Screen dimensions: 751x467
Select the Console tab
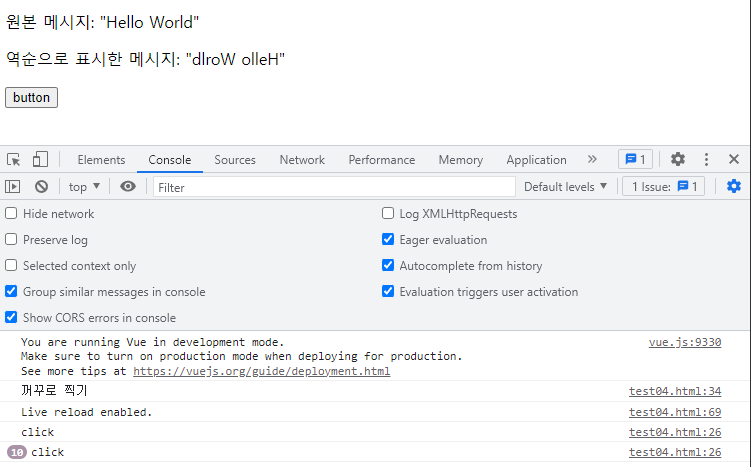coord(170,159)
